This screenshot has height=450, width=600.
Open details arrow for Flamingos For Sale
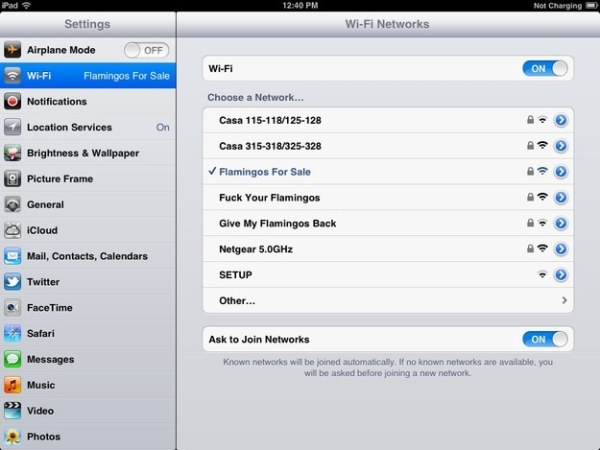pos(561,172)
